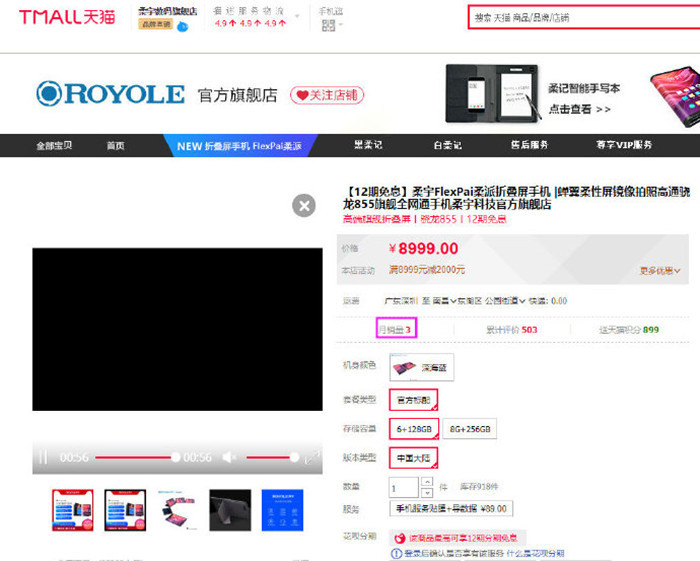Close the product video with X button
Image resolution: width=700 pixels, height=561 pixels.
304,206
